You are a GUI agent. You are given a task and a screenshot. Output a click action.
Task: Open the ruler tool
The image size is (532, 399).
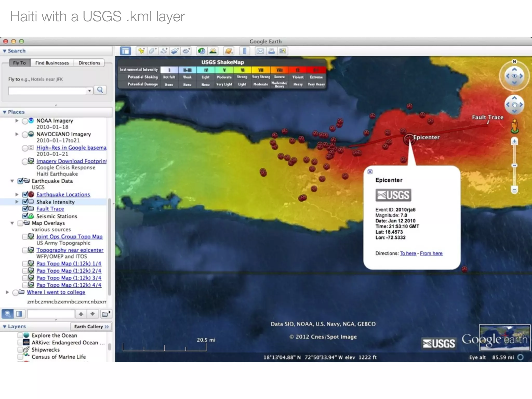[x=244, y=51]
